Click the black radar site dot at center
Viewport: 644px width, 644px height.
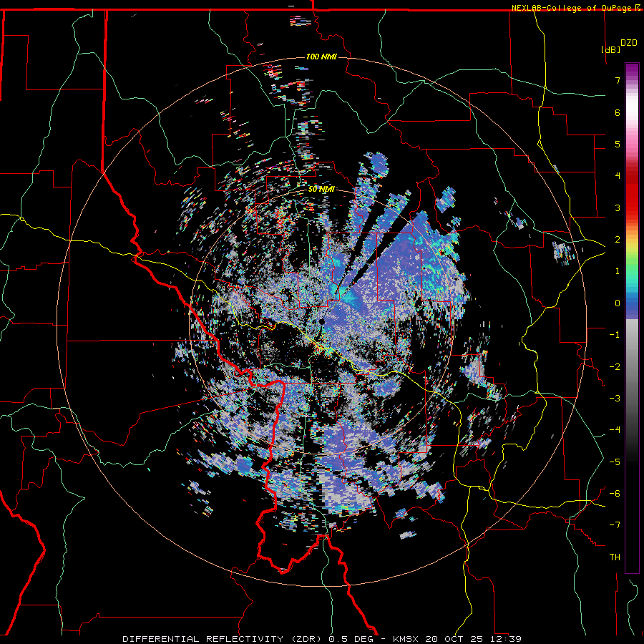pyautogui.click(x=322, y=321)
